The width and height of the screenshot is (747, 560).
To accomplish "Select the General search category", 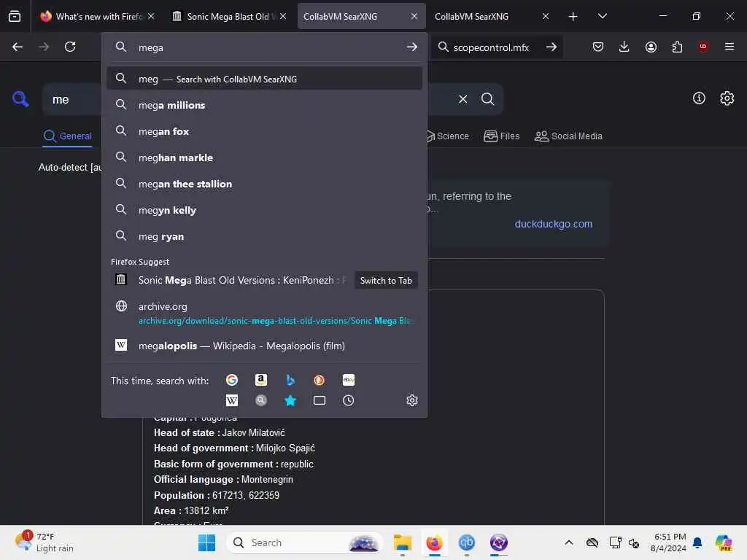I will [x=67, y=136].
